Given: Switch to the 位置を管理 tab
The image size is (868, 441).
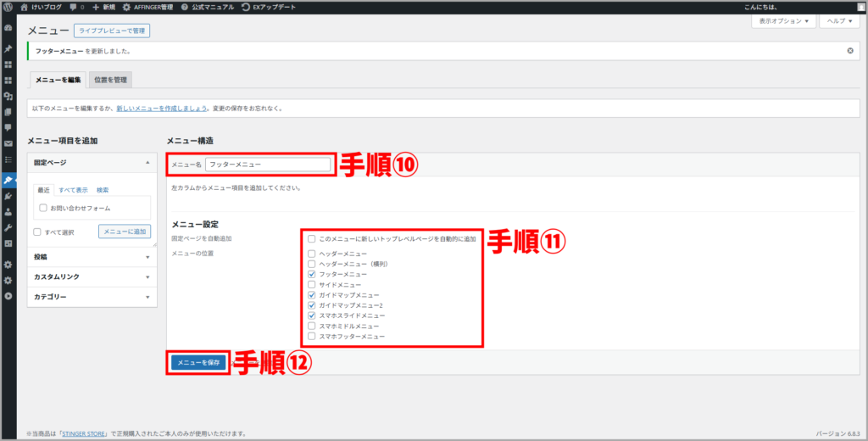Looking at the screenshot, I should click(110, 81).
